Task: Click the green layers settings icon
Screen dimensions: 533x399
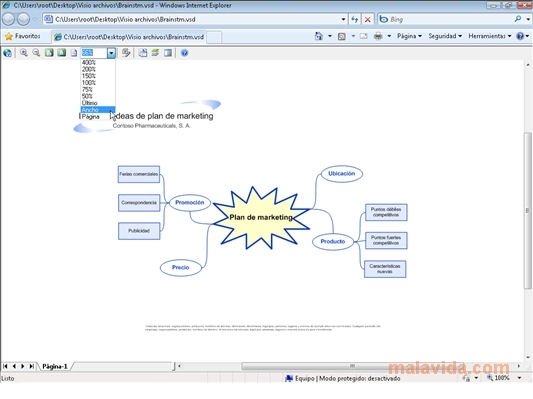Action: [155, 53]
